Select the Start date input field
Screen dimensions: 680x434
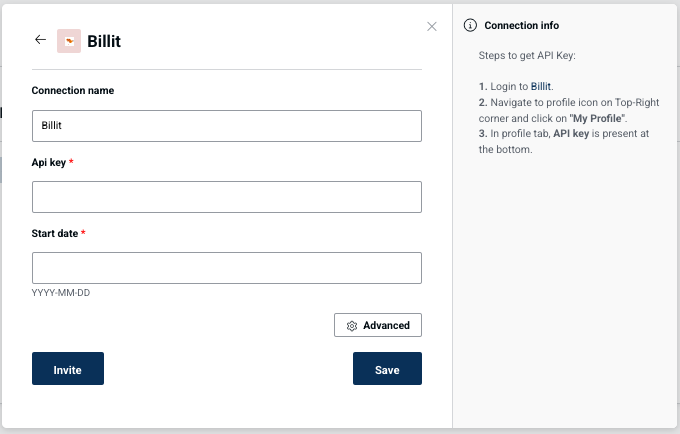227,268
